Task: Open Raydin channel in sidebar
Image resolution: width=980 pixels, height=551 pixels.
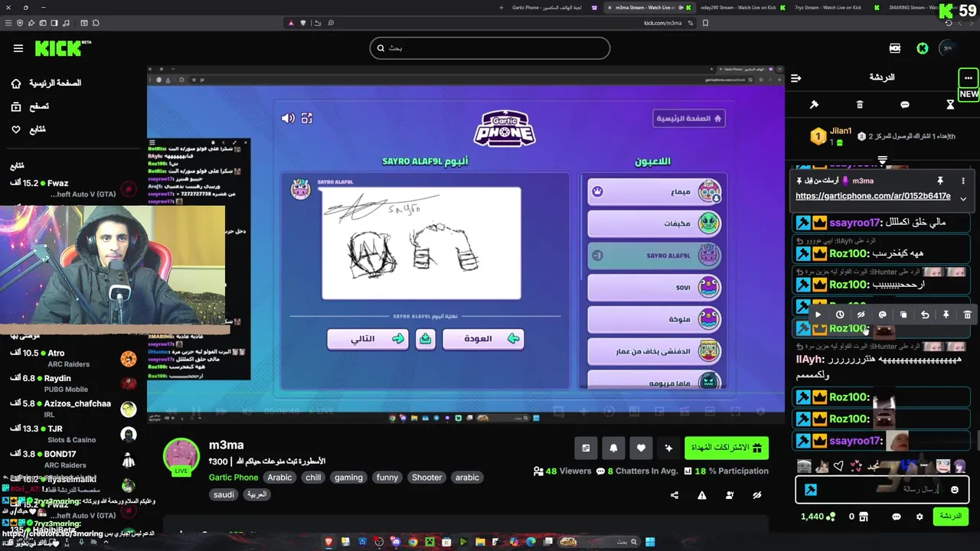Action: (73, 383)
